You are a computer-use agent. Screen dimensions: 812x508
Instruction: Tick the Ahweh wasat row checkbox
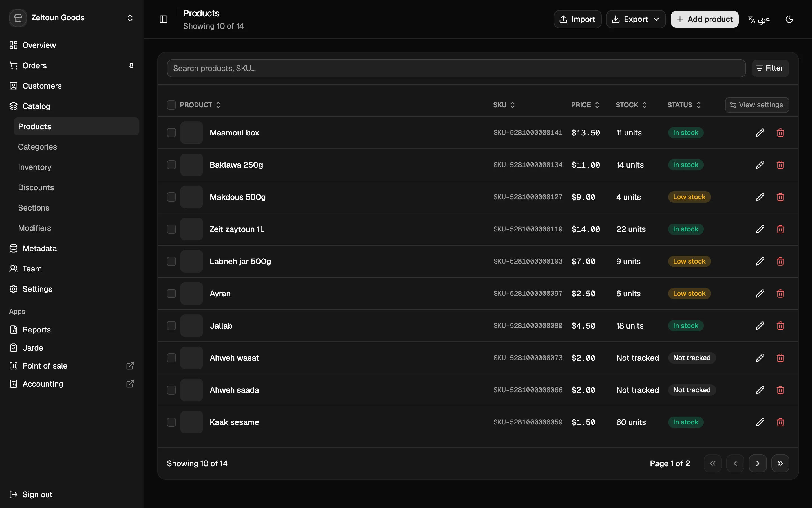click(171, 358)
